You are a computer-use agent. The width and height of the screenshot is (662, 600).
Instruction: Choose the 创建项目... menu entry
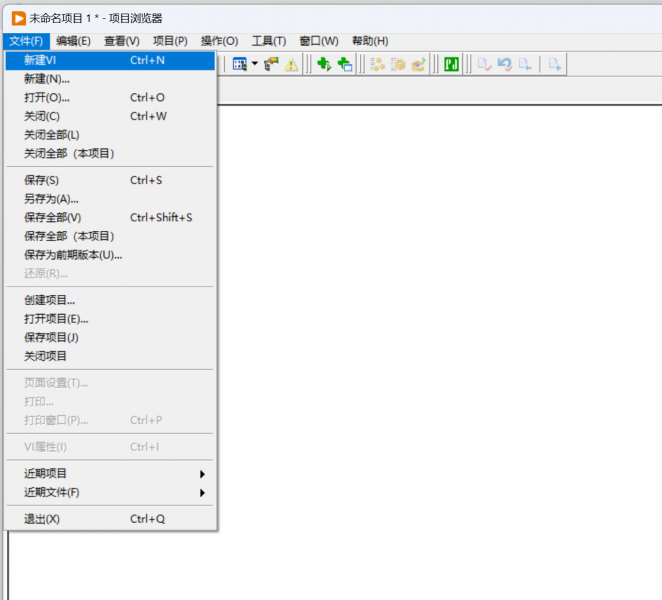click(110, 300)
